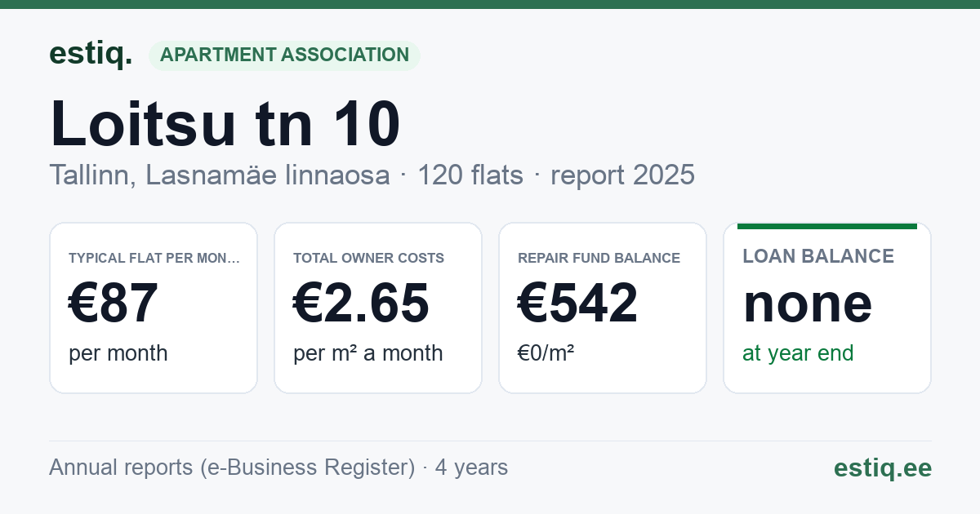Click the €0/m² text
This screenshot has width=980, height=514.
546,353
